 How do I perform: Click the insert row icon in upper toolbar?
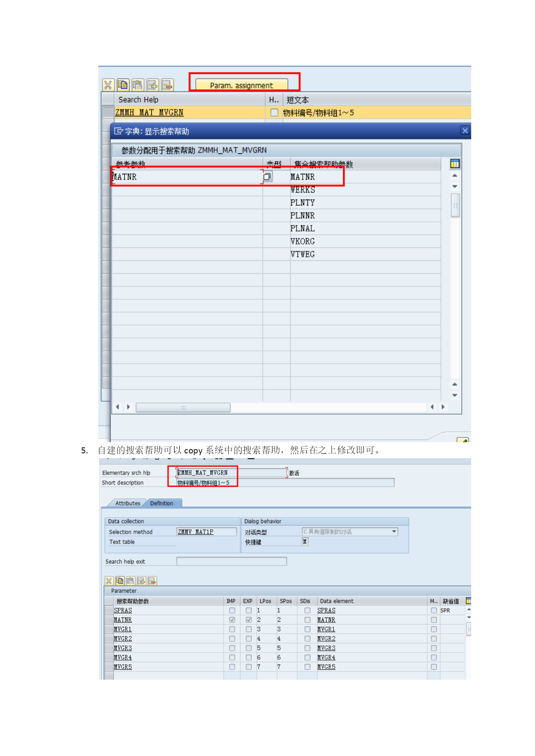[x=153, y=85]
